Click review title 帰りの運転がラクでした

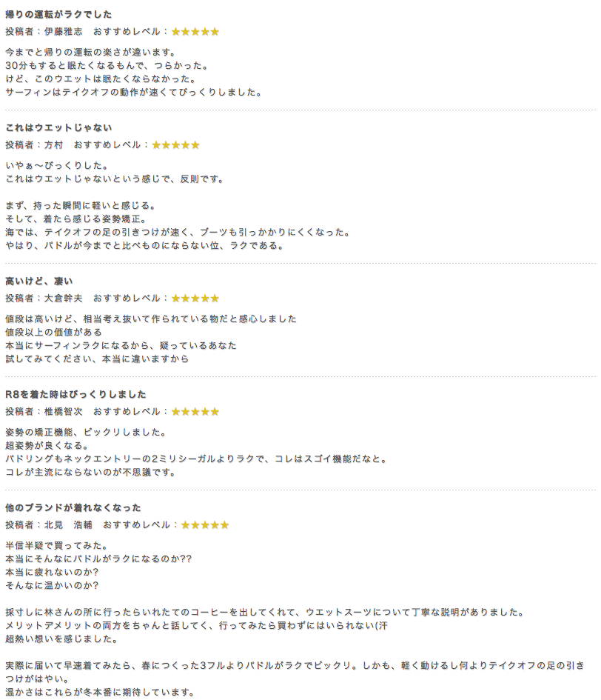click(58, 15)
